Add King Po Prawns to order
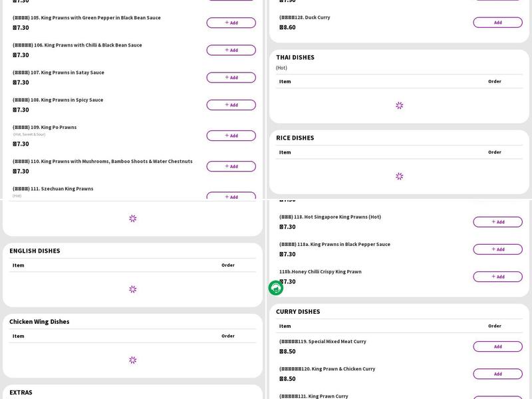 231,136
